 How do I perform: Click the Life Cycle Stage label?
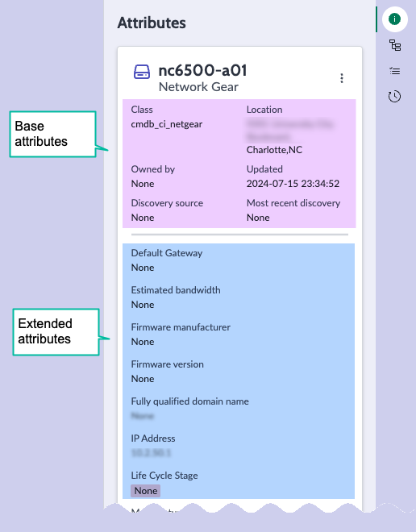click(164, 476)
